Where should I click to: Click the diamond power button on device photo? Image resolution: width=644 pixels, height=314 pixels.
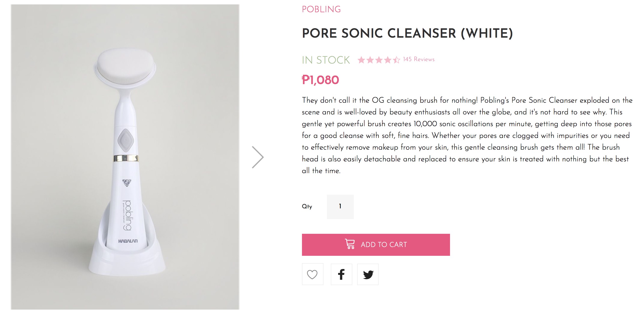126,140
